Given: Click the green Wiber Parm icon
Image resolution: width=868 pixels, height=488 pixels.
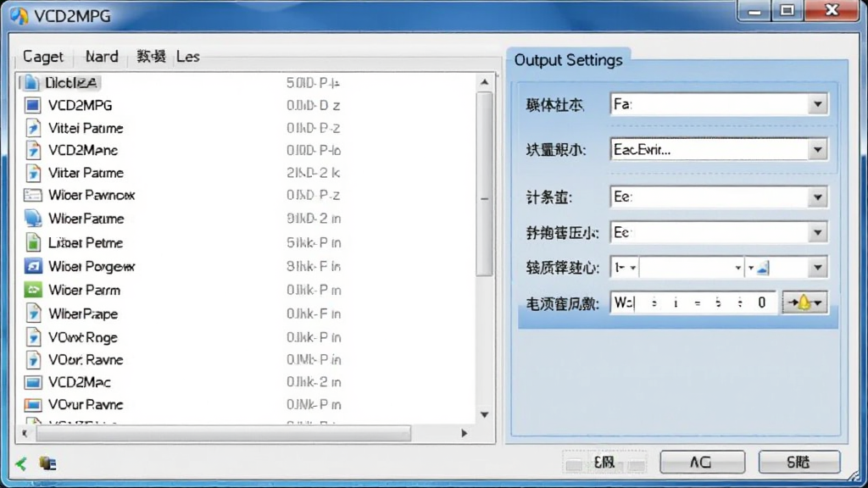Looking at the screenshot, I should tap(33, 290).
